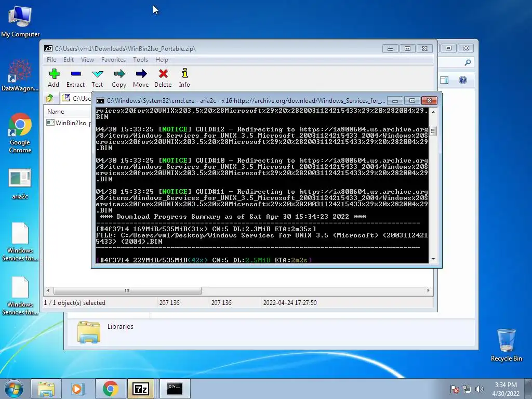Click the Explorer search magnifier icon
The width and height of the screenshot is (532, 399).
click(468, 62)
